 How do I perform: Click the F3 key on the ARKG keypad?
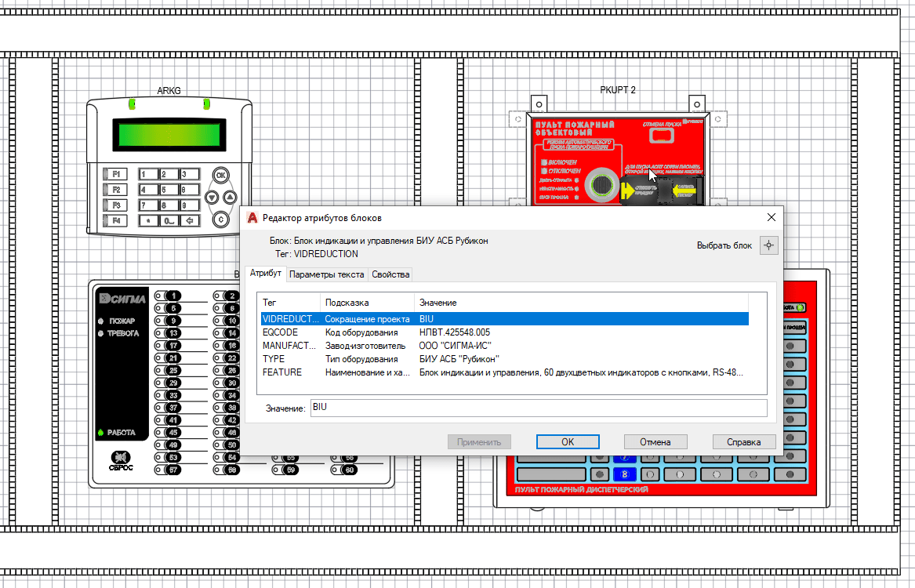[115, 205]
